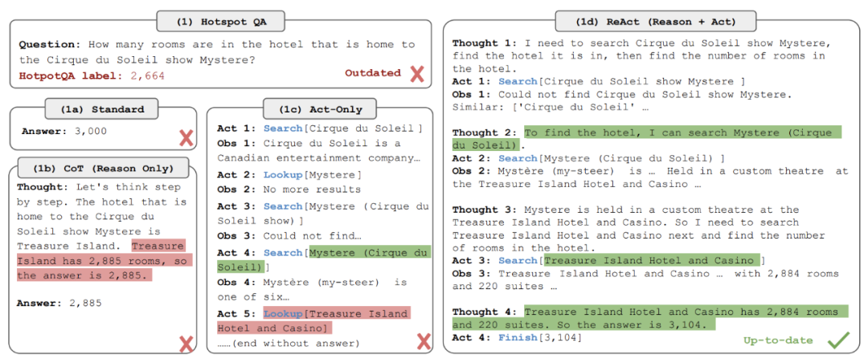Click the red X in Act-Only panel
The height and width of the screenshot is (363, 868).
point(424,342)
